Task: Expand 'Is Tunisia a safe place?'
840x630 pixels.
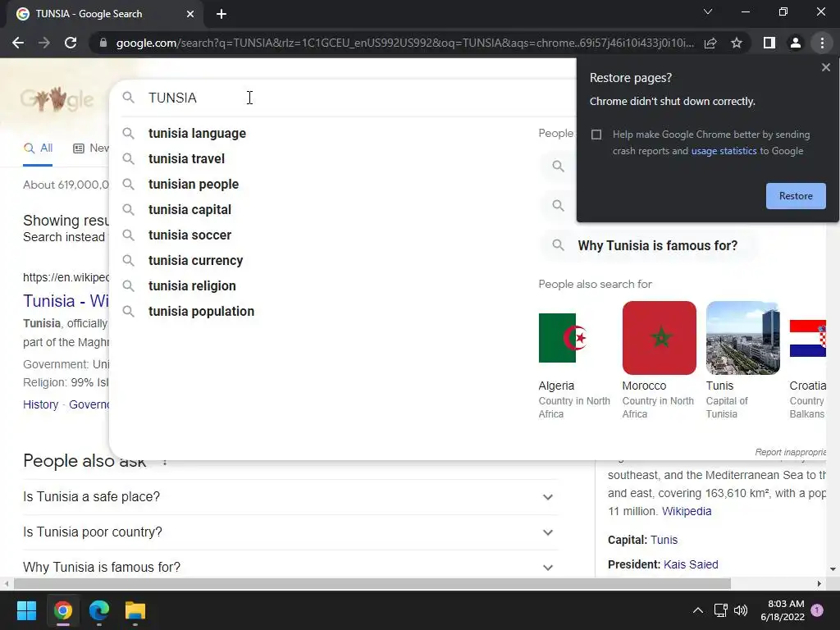Action: coord(290,497)
